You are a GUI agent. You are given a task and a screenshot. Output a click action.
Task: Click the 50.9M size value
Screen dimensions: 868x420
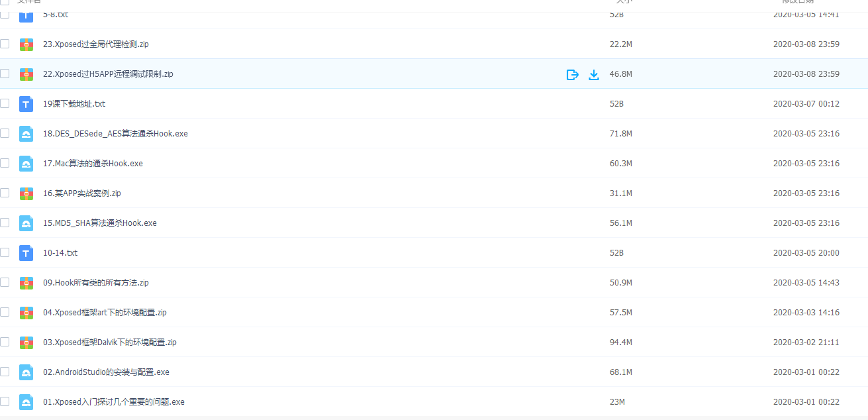coord(621,283)
